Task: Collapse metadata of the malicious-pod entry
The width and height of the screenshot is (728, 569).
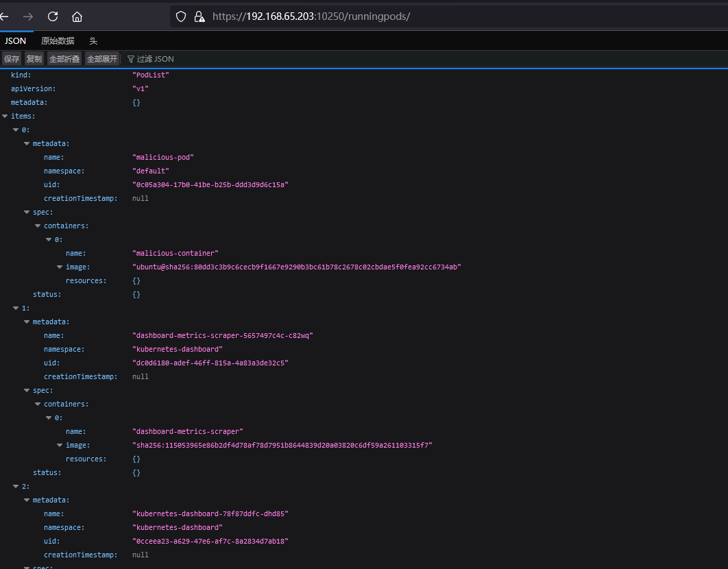Action: (x=27, y=143)
